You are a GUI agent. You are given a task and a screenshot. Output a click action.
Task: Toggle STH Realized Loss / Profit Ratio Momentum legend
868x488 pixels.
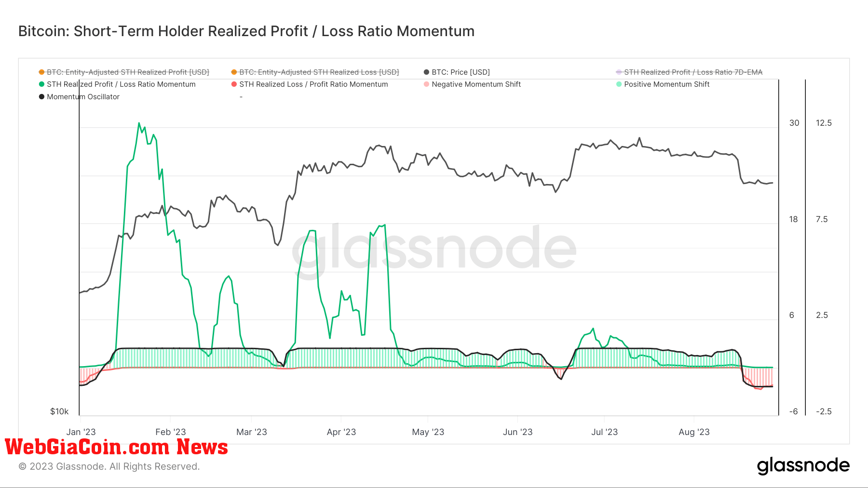[x=310, y=84]
